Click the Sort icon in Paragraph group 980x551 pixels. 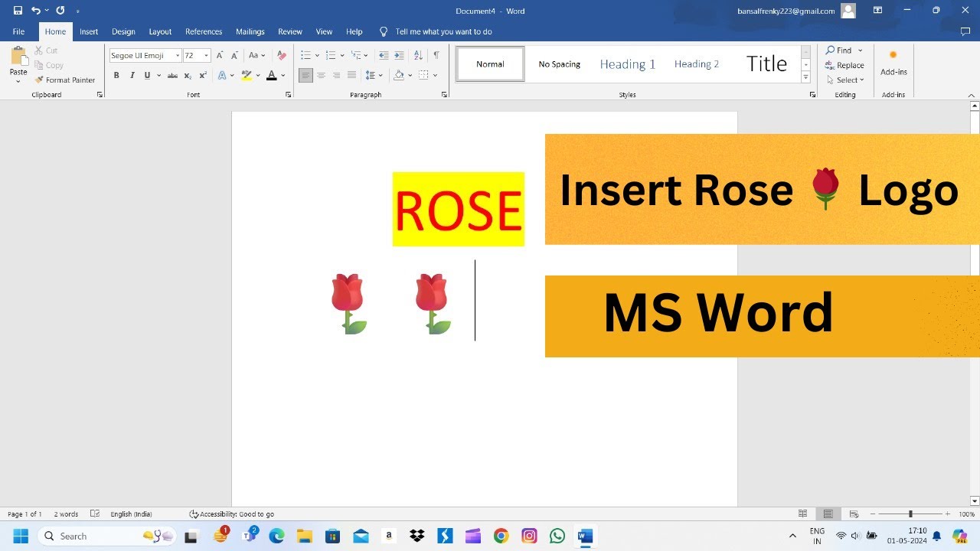click(418, 55)
